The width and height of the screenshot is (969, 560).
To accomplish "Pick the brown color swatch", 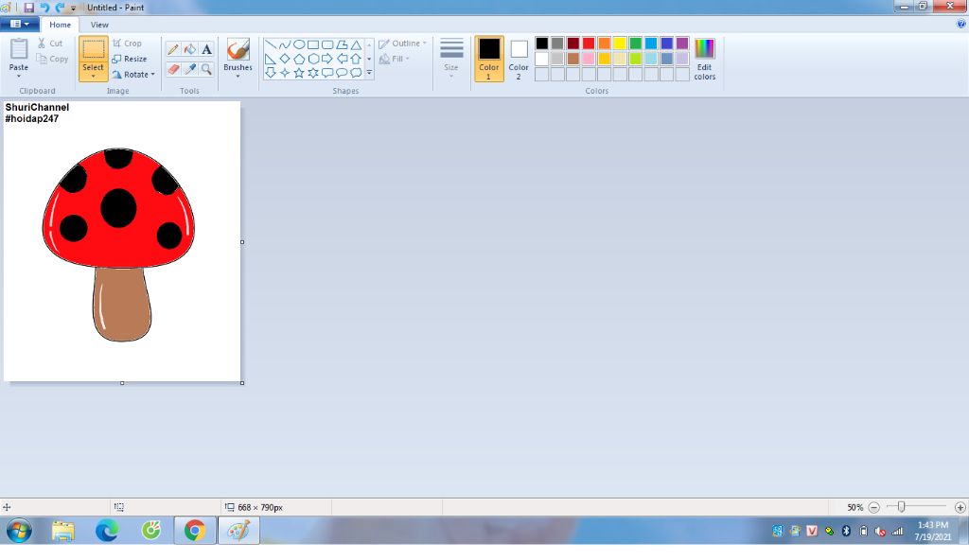I will click(x=573, y=59).
